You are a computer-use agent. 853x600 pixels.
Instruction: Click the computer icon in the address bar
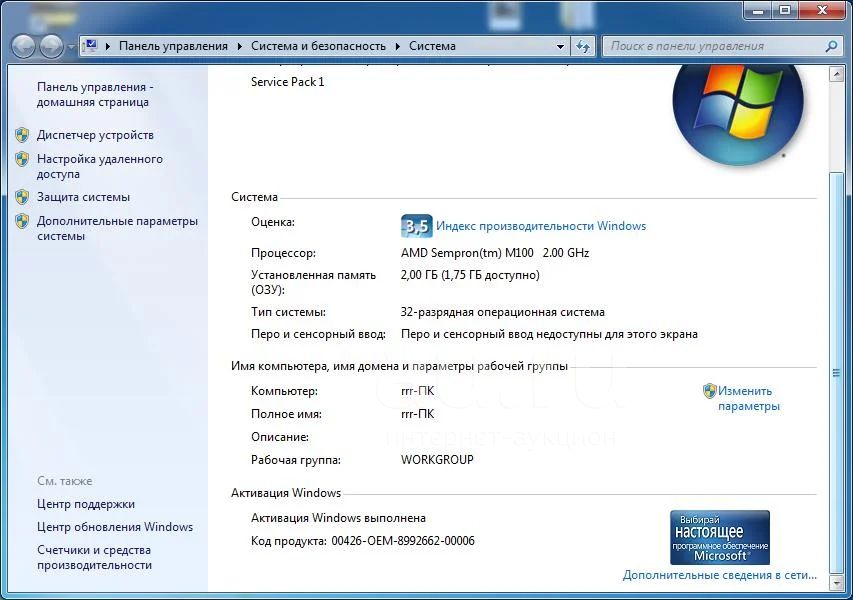click(x=91, y=46)
